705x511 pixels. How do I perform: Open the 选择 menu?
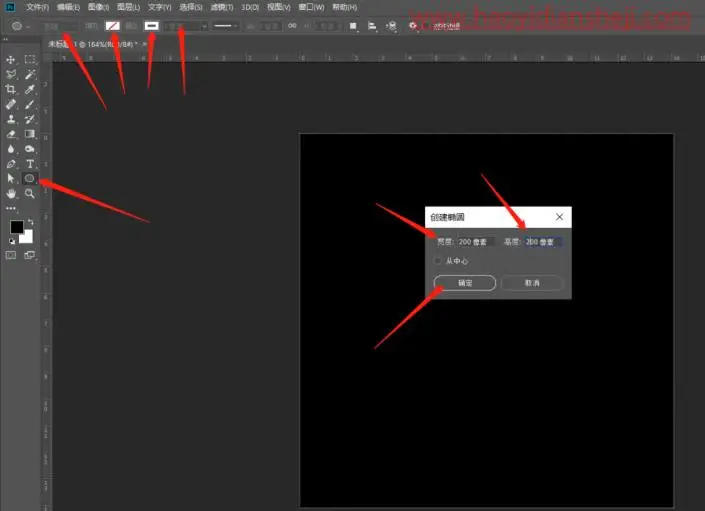coord(191,7)
